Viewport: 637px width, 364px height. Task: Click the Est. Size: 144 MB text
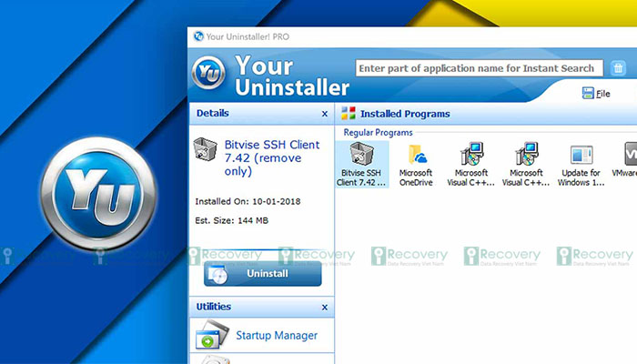(x=231, y=220)
